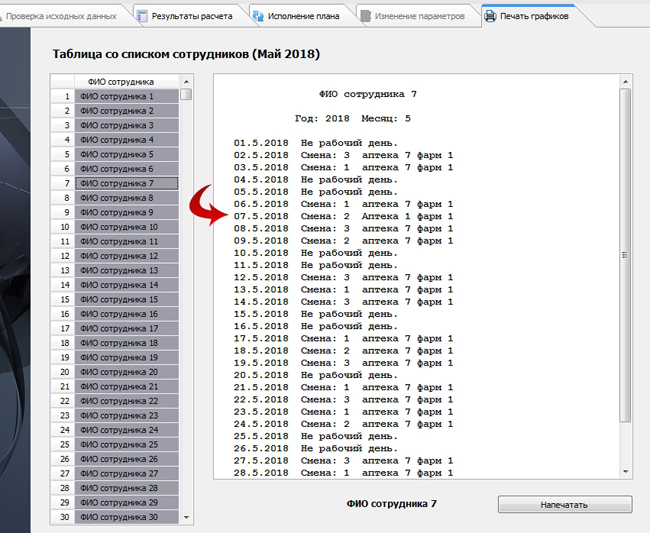Click schedule line 01.5.2018 Не рабочий день
This screenshot has width=650, height=533.
[x=315, y=143]
